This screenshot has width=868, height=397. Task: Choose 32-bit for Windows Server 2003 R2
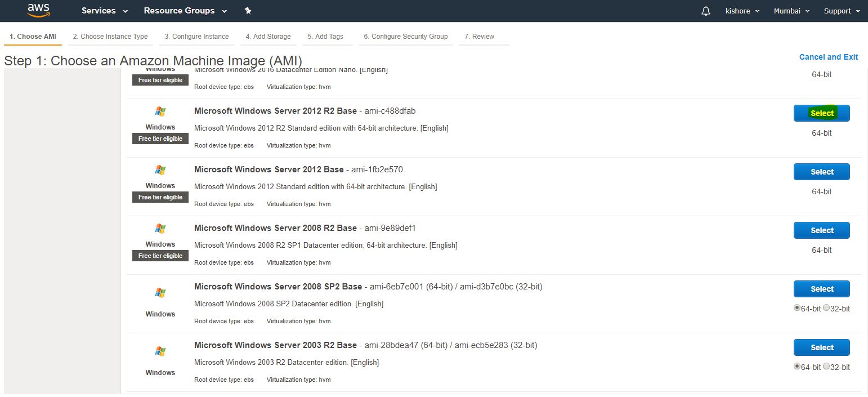826,367
